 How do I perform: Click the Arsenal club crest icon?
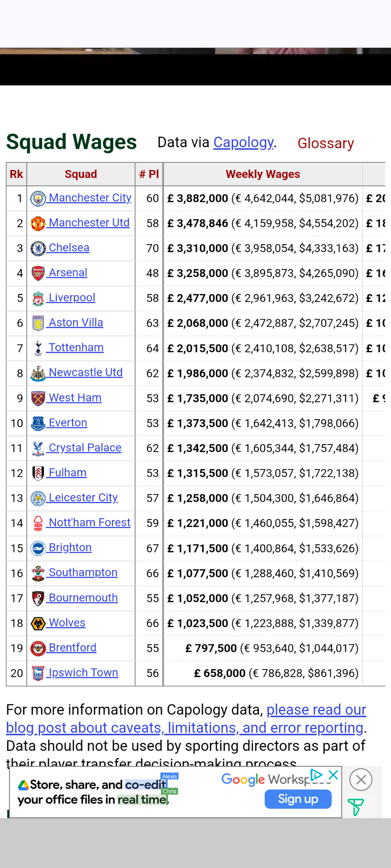tap(38, 273)
